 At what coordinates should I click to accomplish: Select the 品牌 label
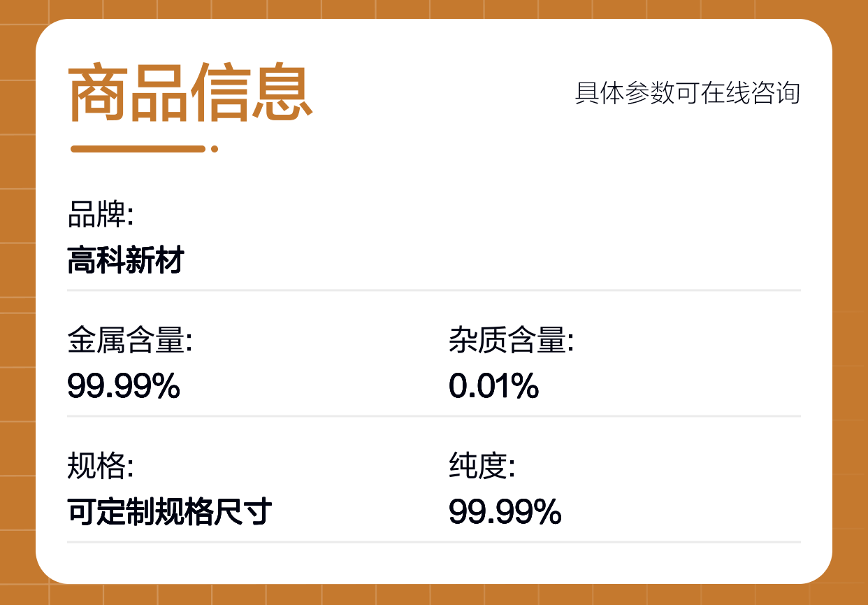point(101,215)
